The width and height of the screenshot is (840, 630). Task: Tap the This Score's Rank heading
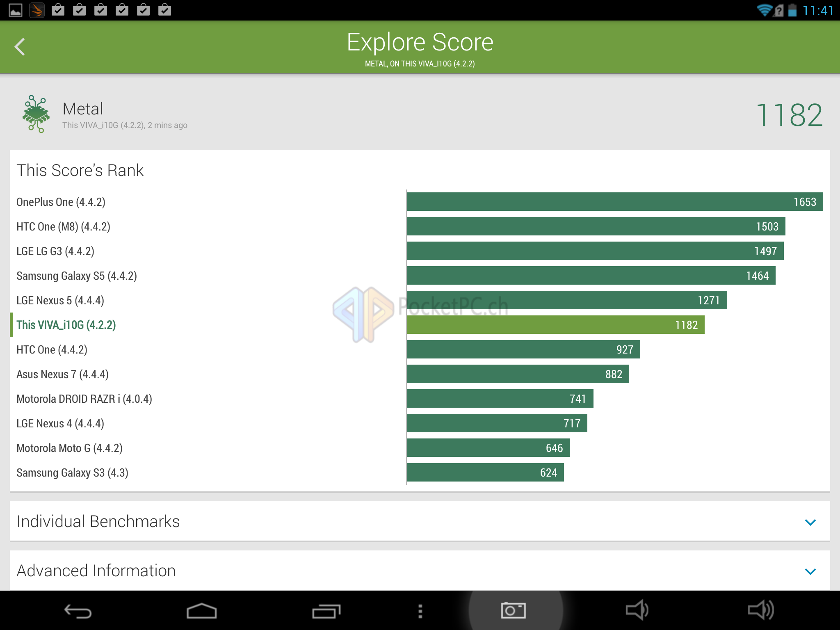point(80,170)
